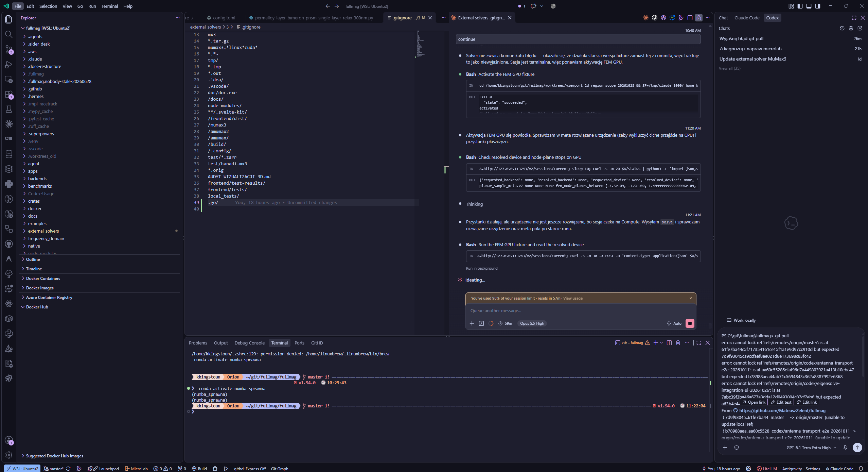Toggle Auto mode in Claude input

coord(674,323)
